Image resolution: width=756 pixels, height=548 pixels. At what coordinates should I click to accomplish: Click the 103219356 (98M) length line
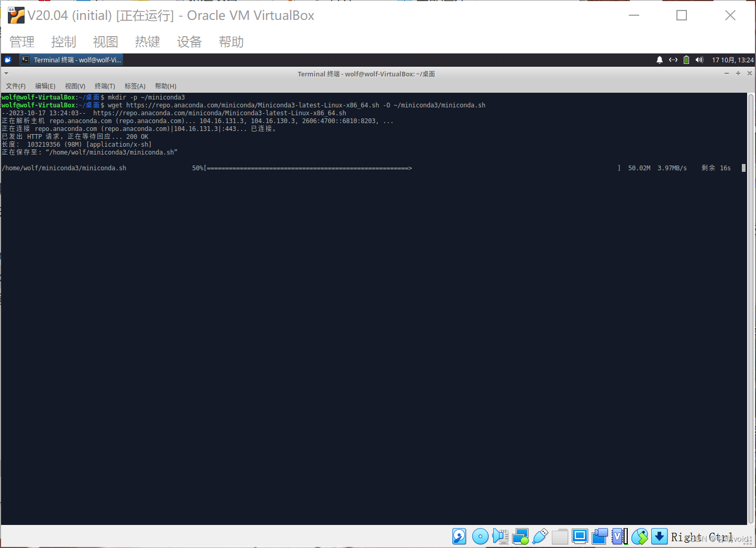(x=76, y=145)
